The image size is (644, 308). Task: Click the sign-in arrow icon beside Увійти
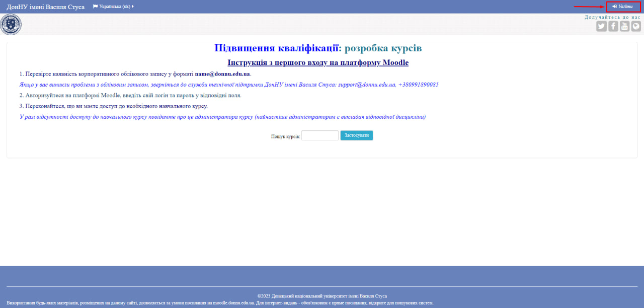(614, 7)
